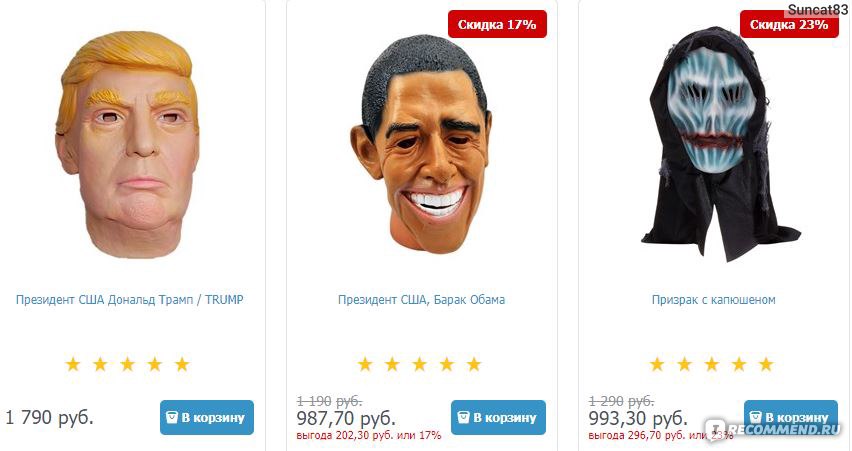
Task: Add the hooded ghost mask to cart
Action: (x=791, y=417)
